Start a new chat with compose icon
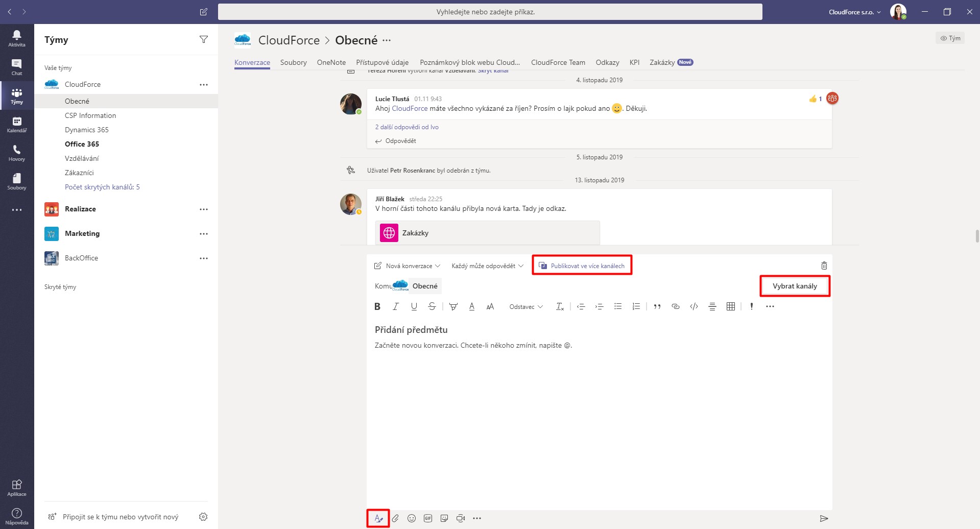 pyautogui.click(x=204, y=12)
